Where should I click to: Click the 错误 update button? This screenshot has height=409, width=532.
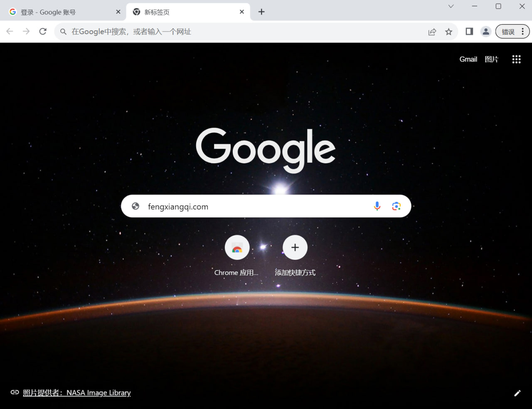pos(508,32)
